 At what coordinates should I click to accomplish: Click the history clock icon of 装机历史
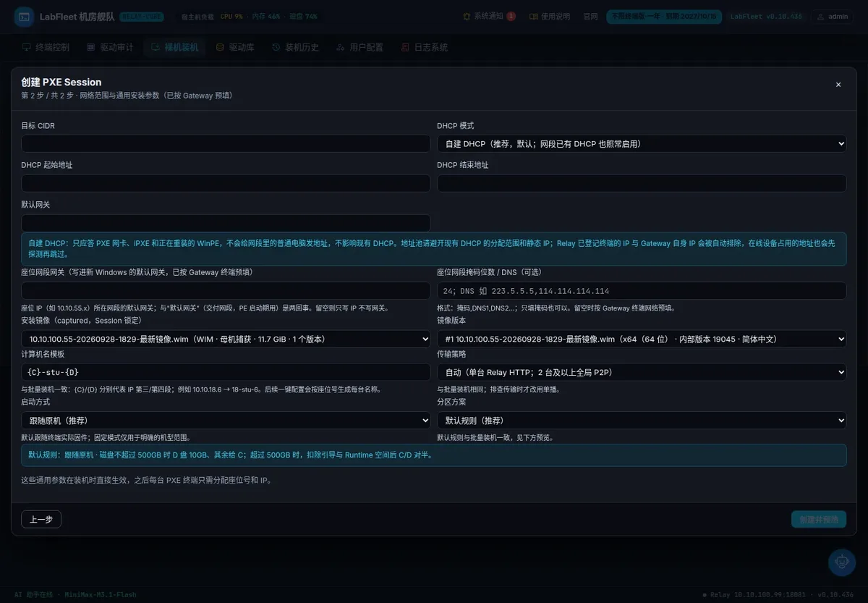pyautogui.click(x=276, y=47)
